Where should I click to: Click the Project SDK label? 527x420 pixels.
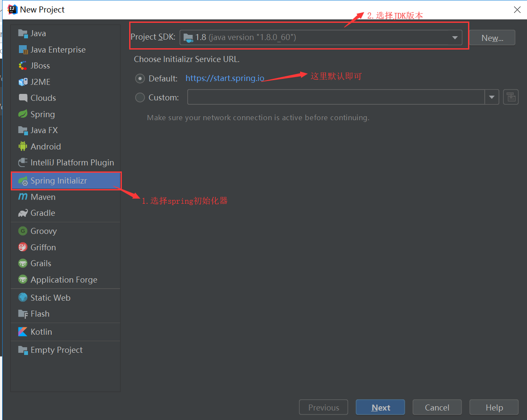pyautogui.click(x=153, y=37)
